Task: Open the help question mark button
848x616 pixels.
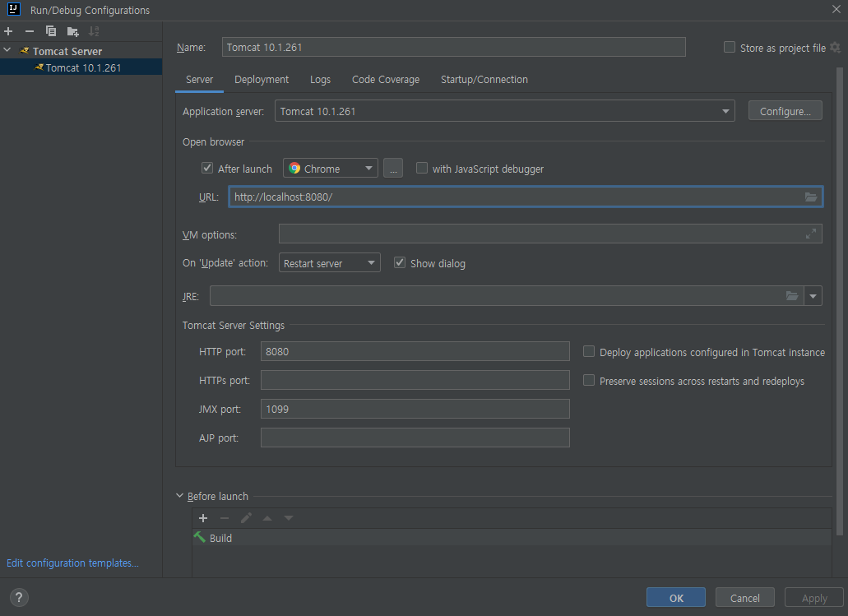Action: (19, 597)
